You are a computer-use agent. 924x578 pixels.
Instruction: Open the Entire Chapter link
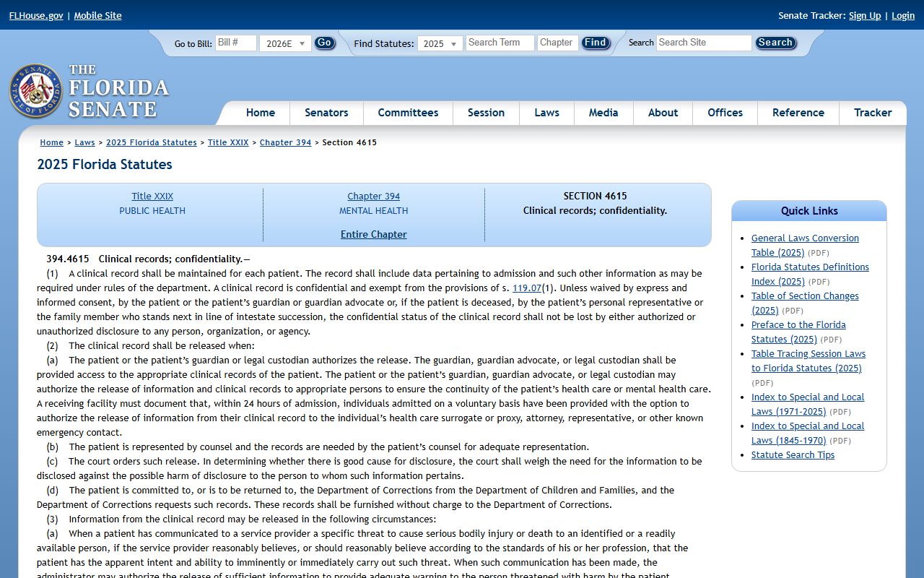(x=373, y=234)
